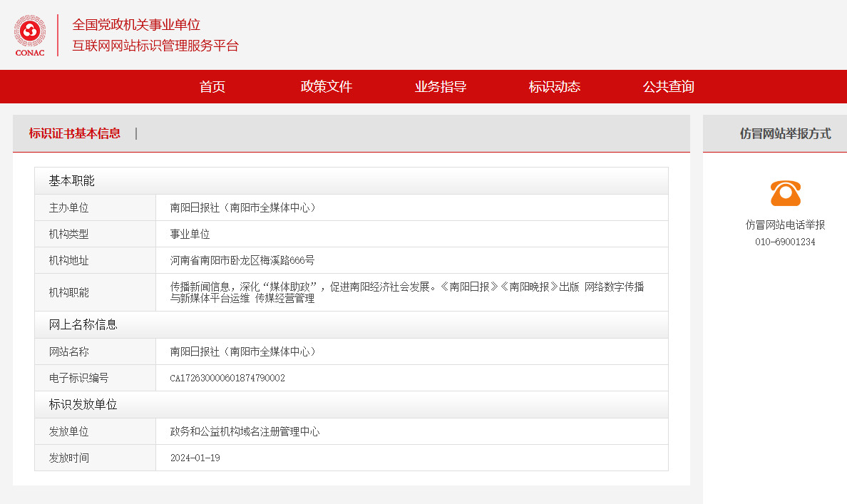Click the date 2024-01-19
The width and height of the screenshot is (847, 504).
(195, 458)
